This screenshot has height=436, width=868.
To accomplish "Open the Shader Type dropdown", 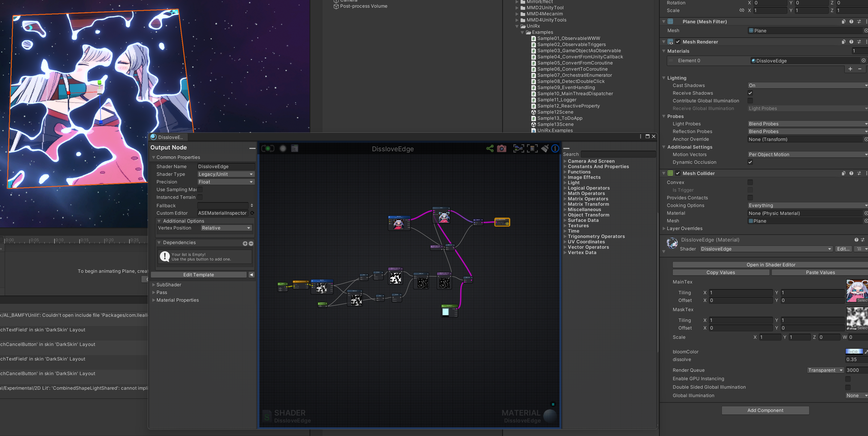I will tap(226, 174).
